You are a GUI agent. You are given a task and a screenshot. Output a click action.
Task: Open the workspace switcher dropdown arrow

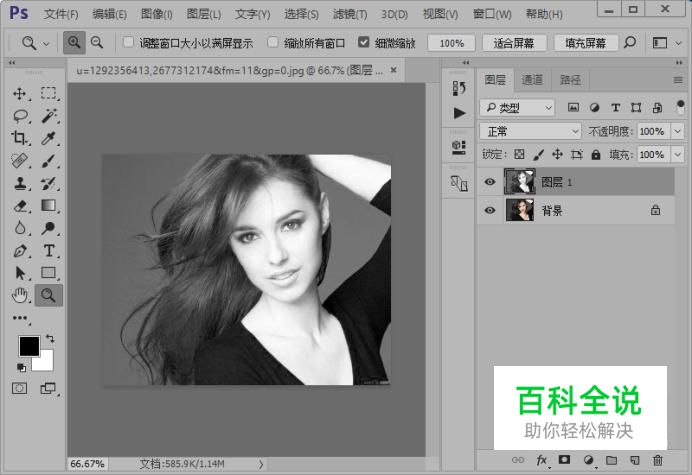678,43
